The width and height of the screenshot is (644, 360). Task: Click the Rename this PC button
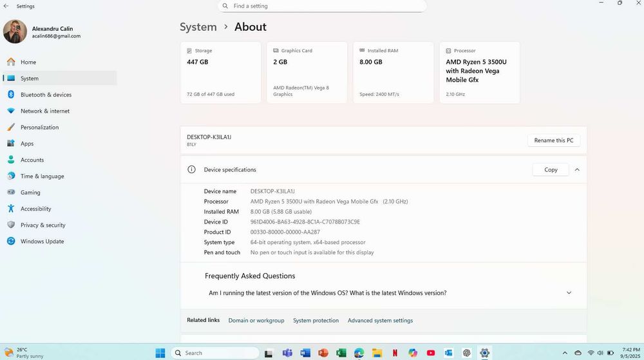click(x=554, y=140)
